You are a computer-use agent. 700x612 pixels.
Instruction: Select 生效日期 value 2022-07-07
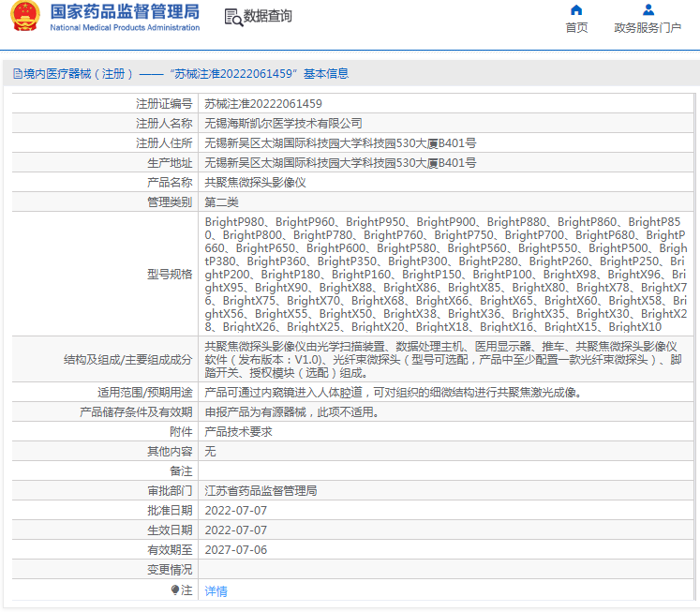click(x=236, y=530)
